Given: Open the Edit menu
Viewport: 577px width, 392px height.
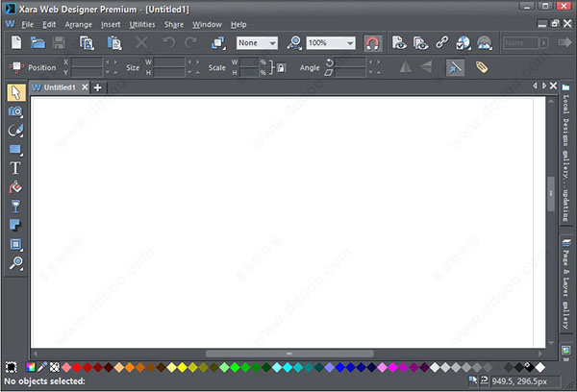Looking at the screenshot, I should [x=49, y=25].
